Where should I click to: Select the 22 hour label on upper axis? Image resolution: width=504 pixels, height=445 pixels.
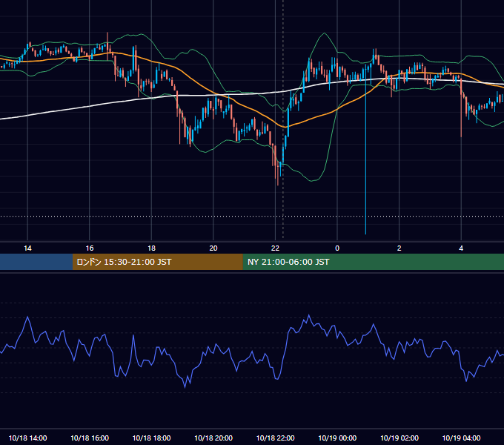tap(275, 248)
